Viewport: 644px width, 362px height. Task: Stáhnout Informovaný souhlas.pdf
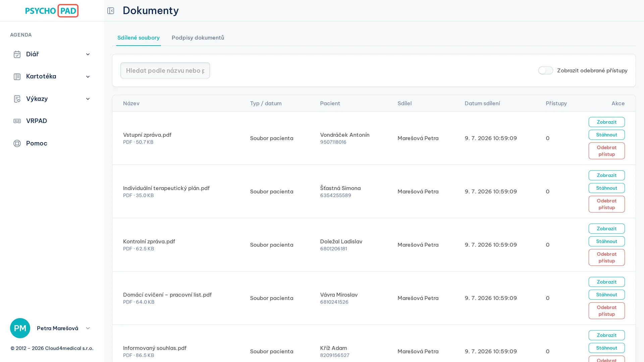(606, 348)
